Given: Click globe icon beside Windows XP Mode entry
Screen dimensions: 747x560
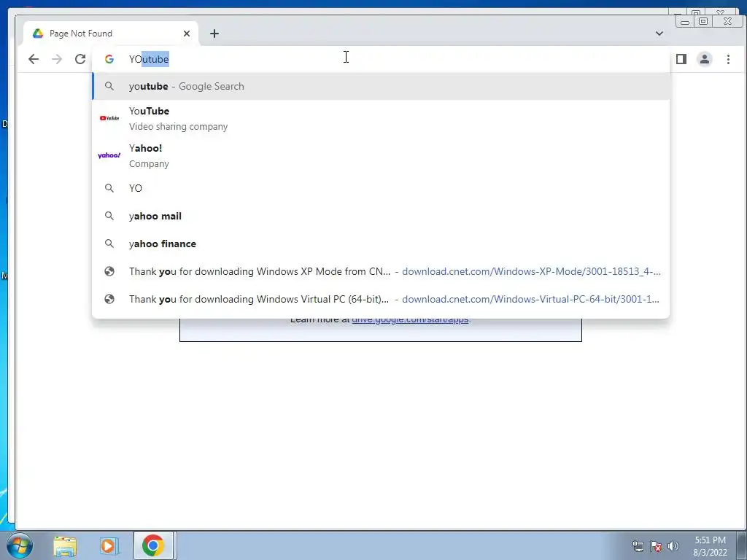Looking at the screenshot, I should 109,271.
